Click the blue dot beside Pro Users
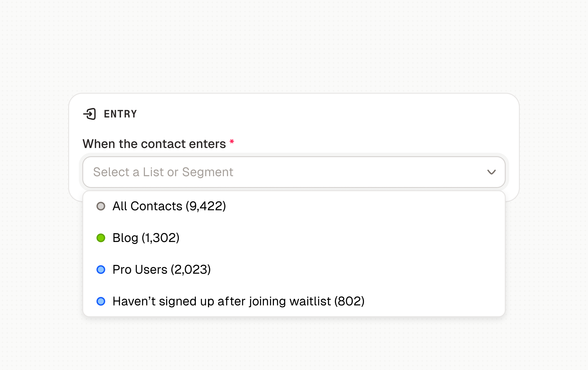The image size is (588, 370). [101, 270]
